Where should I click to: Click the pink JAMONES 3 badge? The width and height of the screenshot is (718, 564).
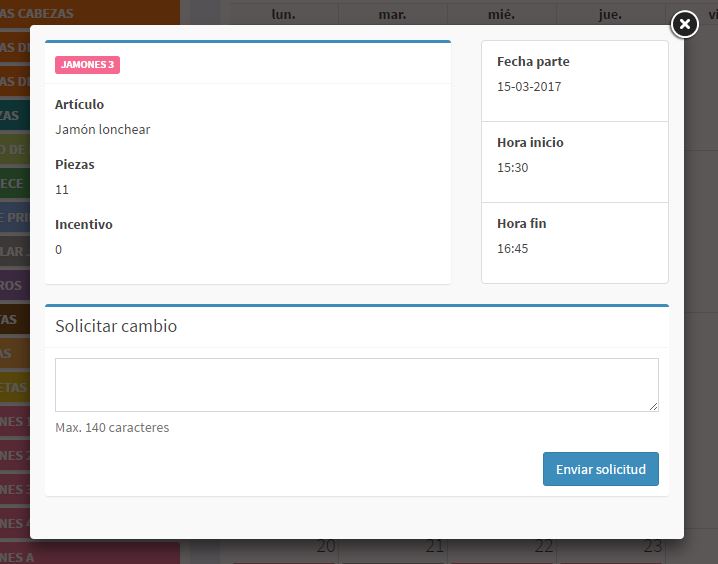[87, 65]
